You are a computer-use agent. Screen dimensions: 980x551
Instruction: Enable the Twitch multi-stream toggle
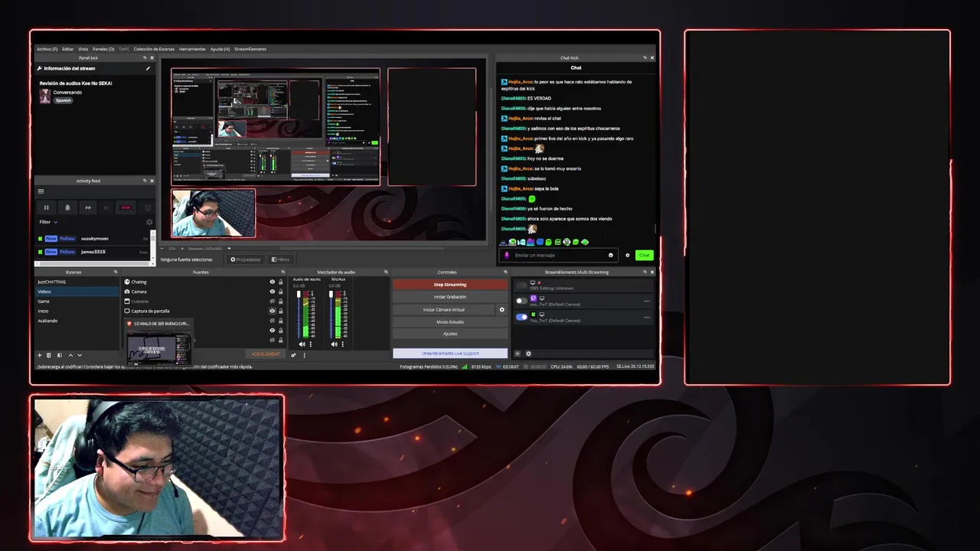pyautogui.click(x=521, y=301)
